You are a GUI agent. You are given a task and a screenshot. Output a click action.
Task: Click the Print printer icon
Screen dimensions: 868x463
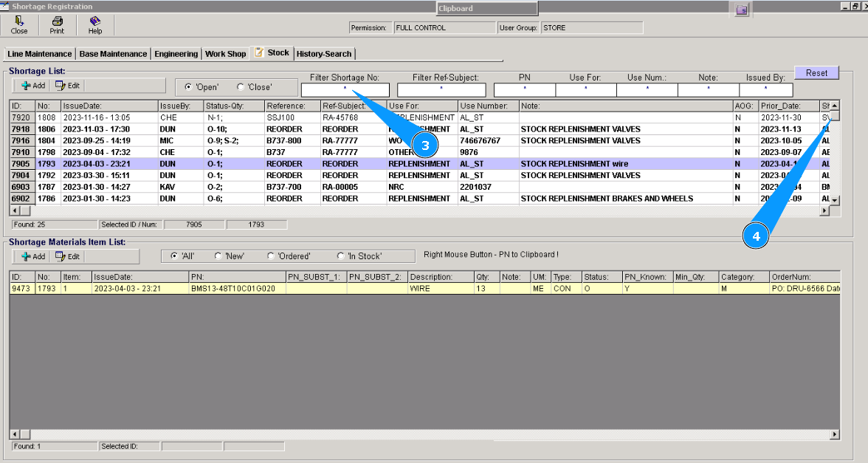(x=57, y=21)
